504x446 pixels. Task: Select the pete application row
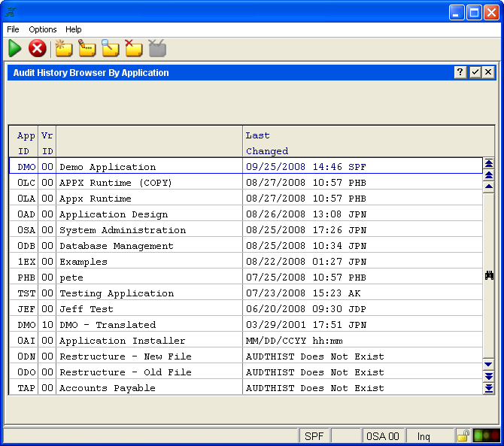(246, 276)
